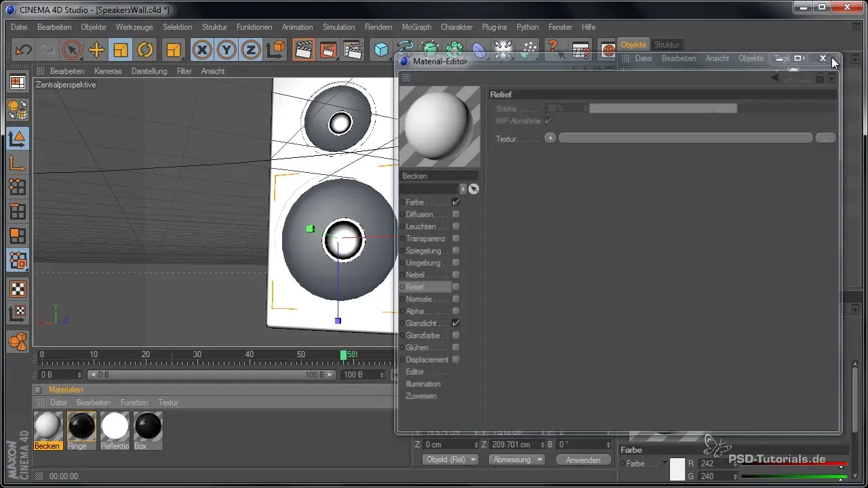
Task: Enable the Spiegelung channel checkbox
Action: (456, 251)
